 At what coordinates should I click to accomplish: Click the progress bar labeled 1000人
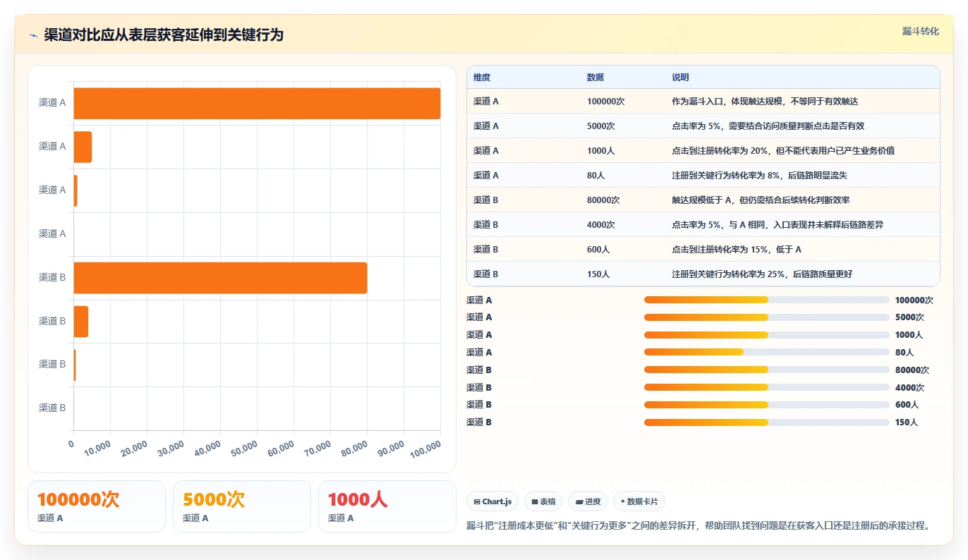coord(766,335)
